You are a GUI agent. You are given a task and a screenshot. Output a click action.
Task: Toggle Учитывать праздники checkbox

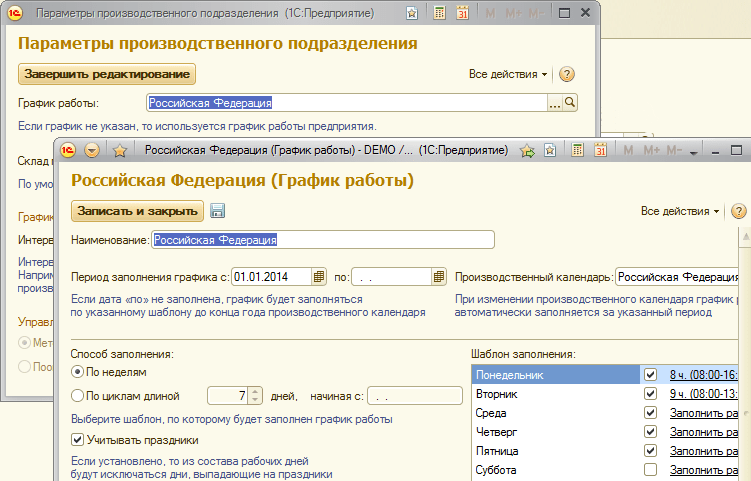77,440
